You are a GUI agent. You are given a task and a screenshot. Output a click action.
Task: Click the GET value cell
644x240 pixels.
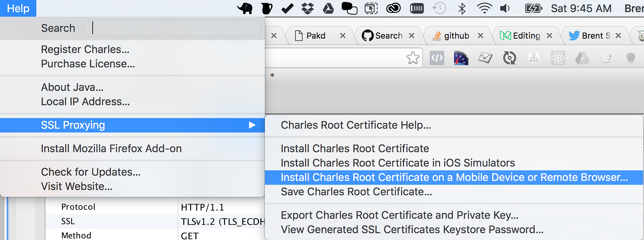tap(190, 236)
